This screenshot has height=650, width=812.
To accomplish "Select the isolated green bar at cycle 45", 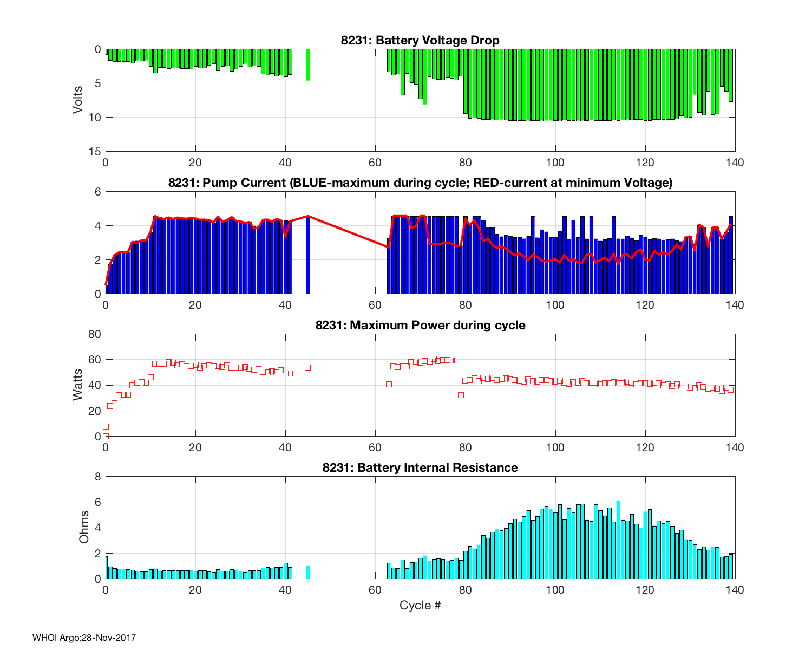I will (x=308, y=65).
